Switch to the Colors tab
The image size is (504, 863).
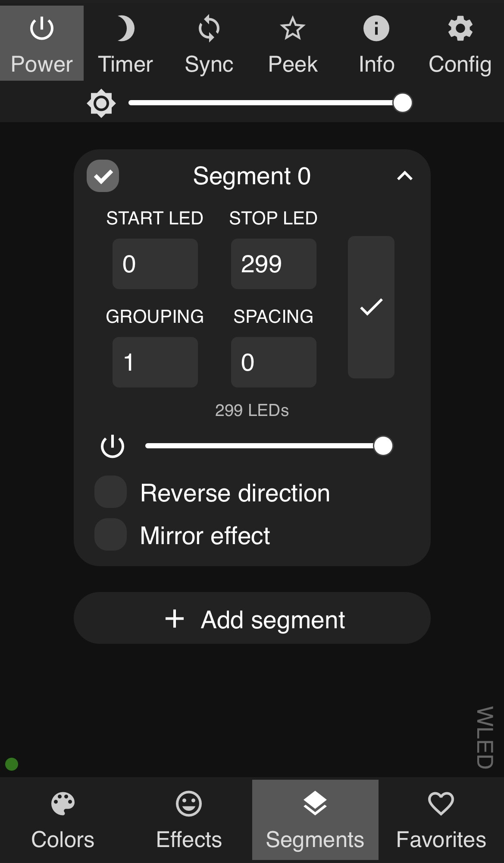click(x=63, y=820)
